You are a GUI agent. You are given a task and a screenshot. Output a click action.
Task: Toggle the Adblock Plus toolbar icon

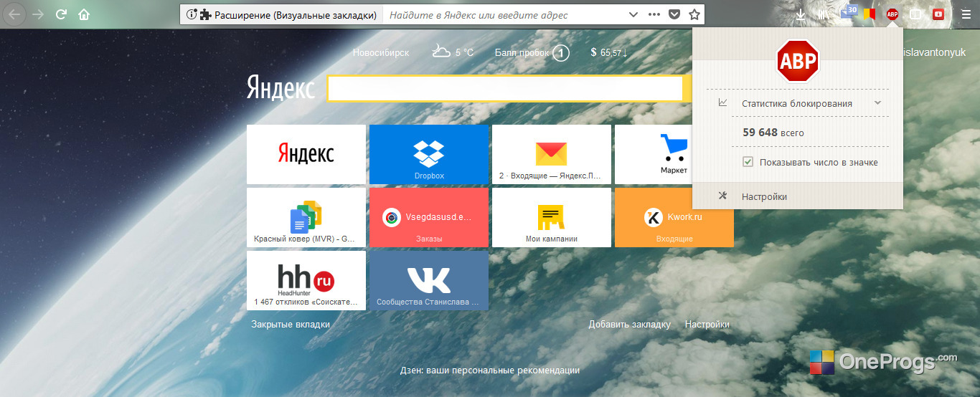point(892,14)
